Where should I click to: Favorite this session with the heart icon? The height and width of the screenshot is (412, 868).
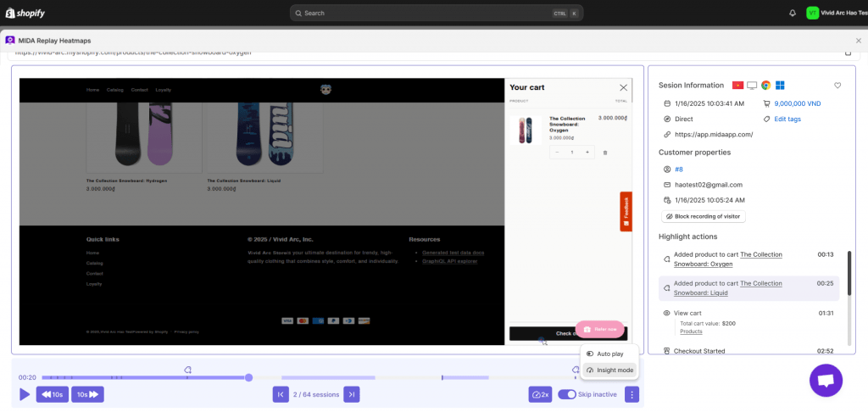(x=837, y=86)
